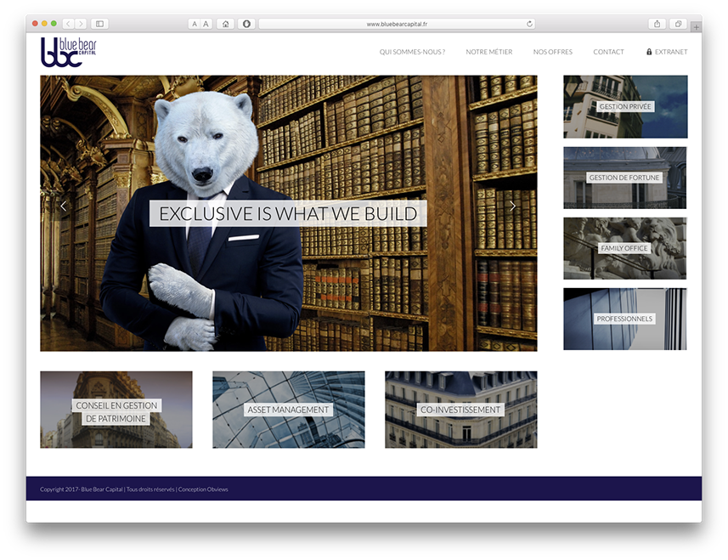Click the Blue Bear Capital logo
Screen dimensions: 728x560
[68, 52]
